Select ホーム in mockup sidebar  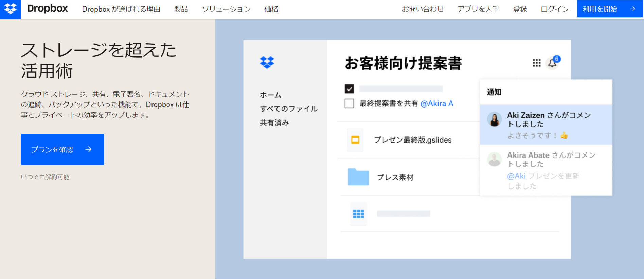tap(271, 95)
